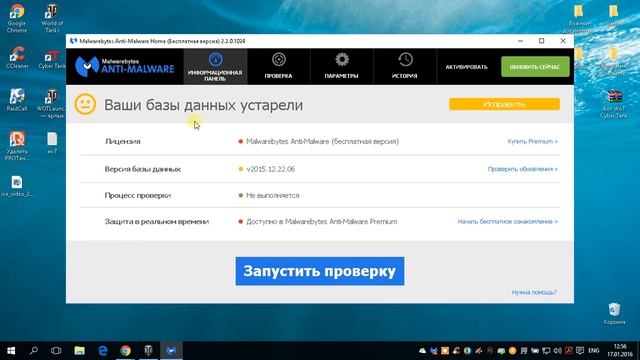This screenshot has height=360, width=640.
Task: Open the Корзина recycle bin icon
Action: (614, 314)
